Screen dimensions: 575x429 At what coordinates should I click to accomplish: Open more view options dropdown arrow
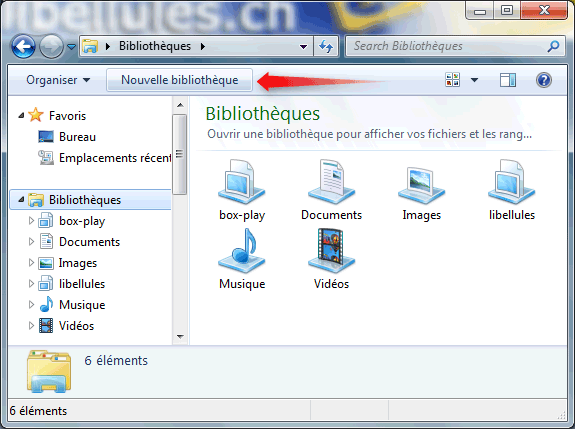[474, 80]
